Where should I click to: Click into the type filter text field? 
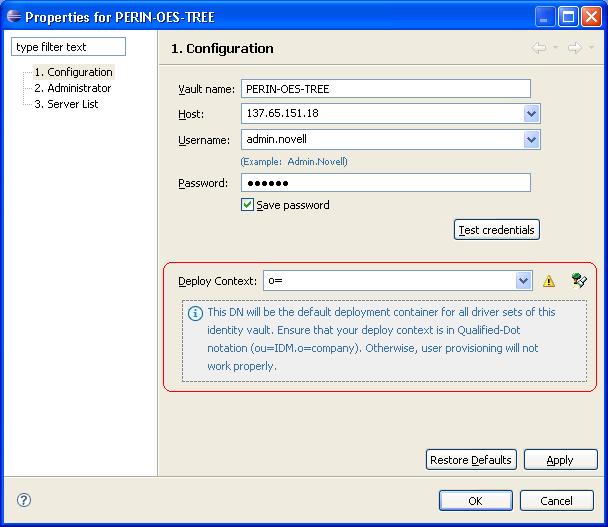68,47
